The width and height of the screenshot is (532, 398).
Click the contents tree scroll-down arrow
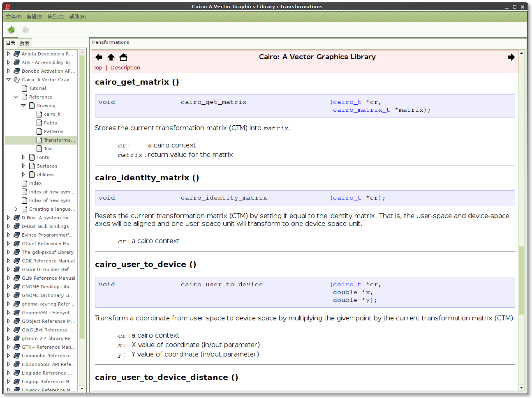[x=82, y=388]
